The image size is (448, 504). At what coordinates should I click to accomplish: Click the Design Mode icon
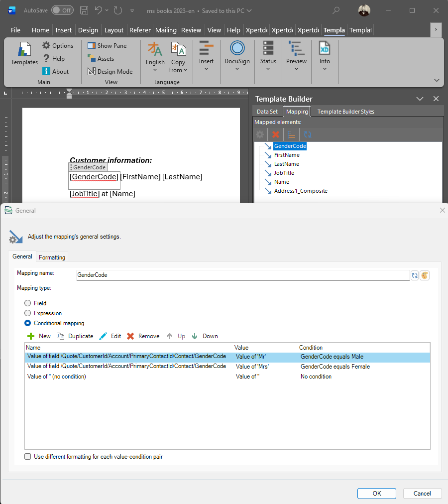click(92, 71)
